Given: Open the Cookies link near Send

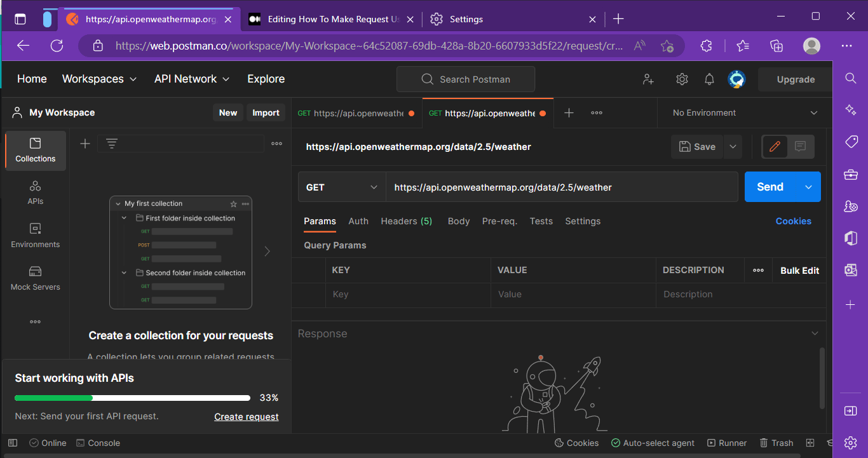Looking at the screenshot, I should (794, 221).
